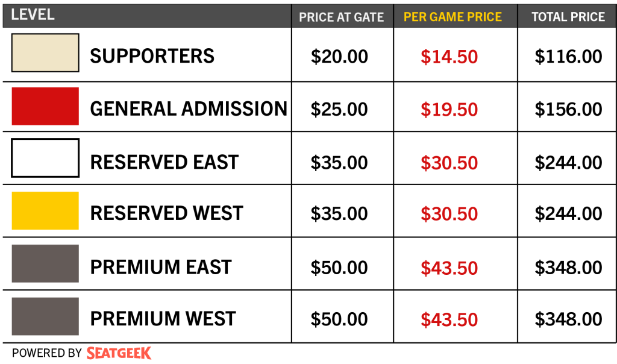The image size is (617, 364).
Task: Click the Premium West gray color swatch
Action: 45,316
